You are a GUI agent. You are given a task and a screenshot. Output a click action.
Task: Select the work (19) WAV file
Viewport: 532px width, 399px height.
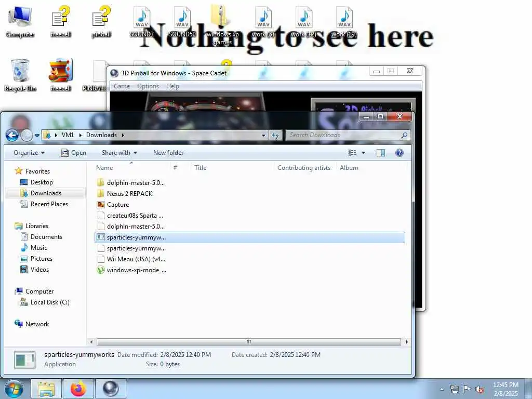[x=344, y=21]
